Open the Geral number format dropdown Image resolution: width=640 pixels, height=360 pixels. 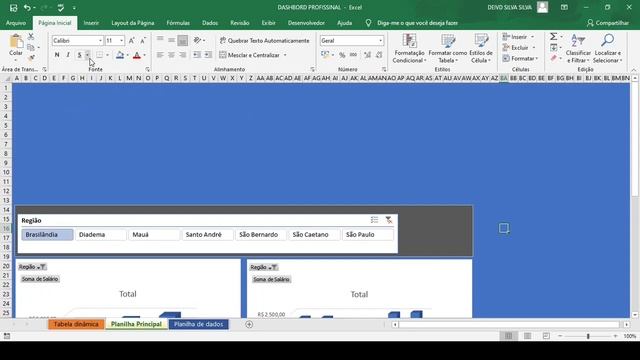pyautogui.click(x=380, y=40)
